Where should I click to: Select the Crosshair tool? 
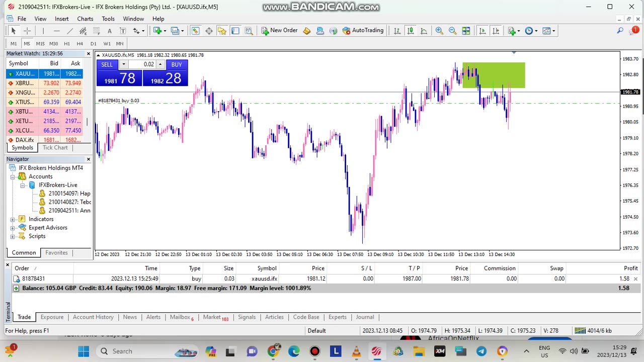coord(27,31)
